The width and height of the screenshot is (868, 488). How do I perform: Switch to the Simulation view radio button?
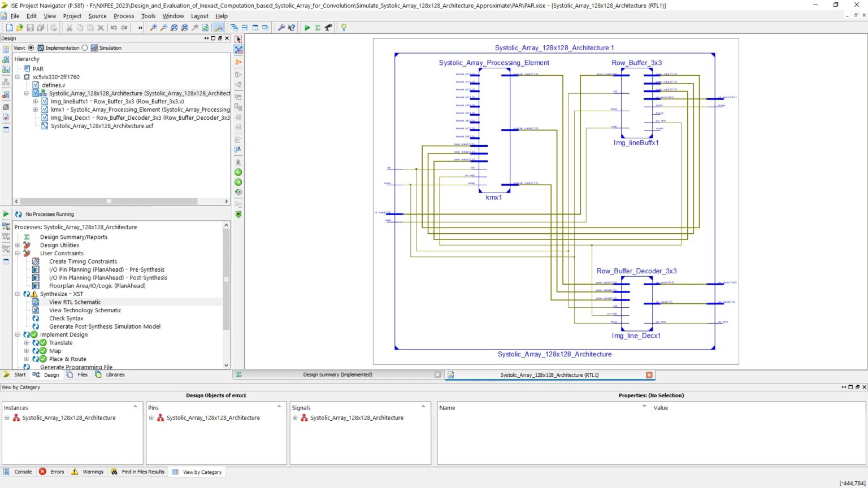pos(86,47)
